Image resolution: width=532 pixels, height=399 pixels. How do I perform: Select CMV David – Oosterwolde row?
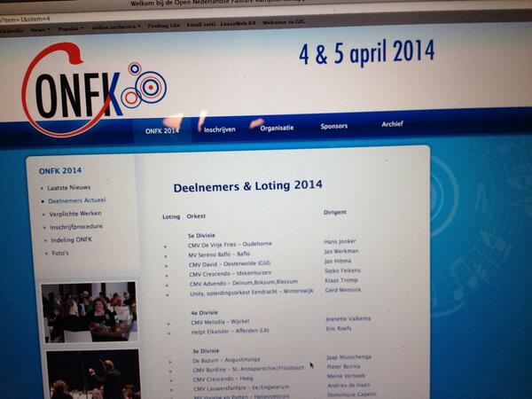[230, 264]
